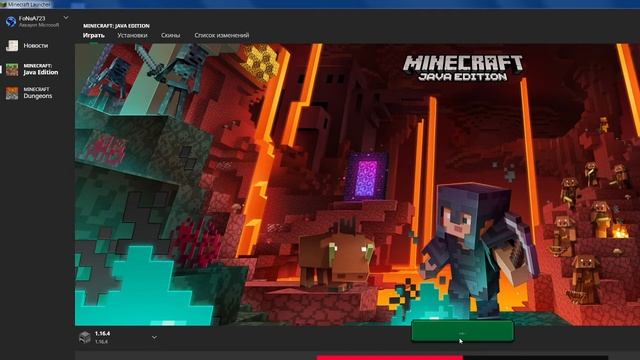Click the Java Edition sidebar label
The width and height of the screenshot is (640, 360).
point(41,72)
